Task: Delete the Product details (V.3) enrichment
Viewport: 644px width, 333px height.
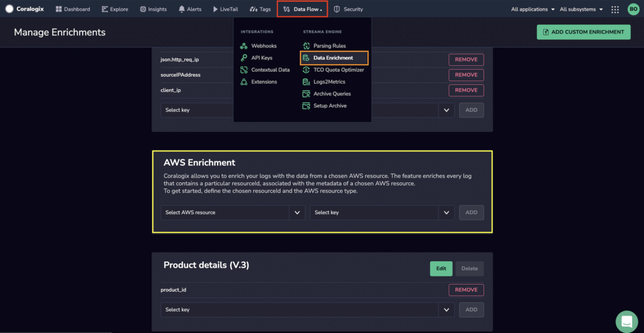Action: coord(469,269)
